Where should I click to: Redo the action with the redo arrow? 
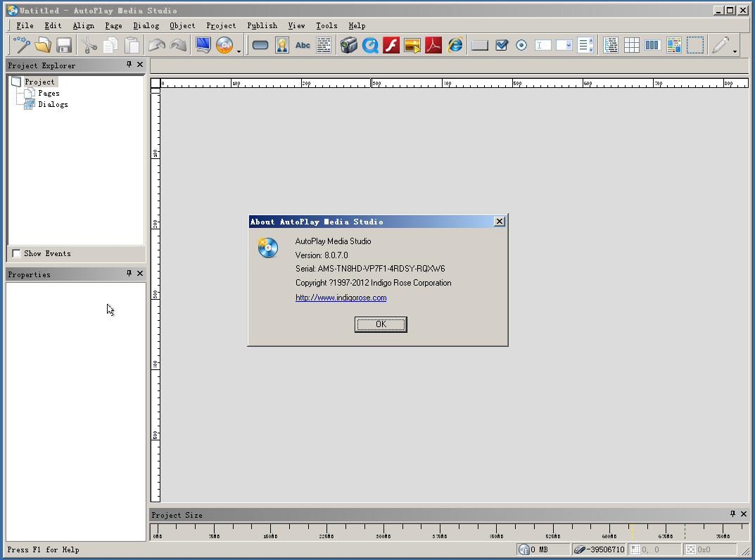[178, 45]
